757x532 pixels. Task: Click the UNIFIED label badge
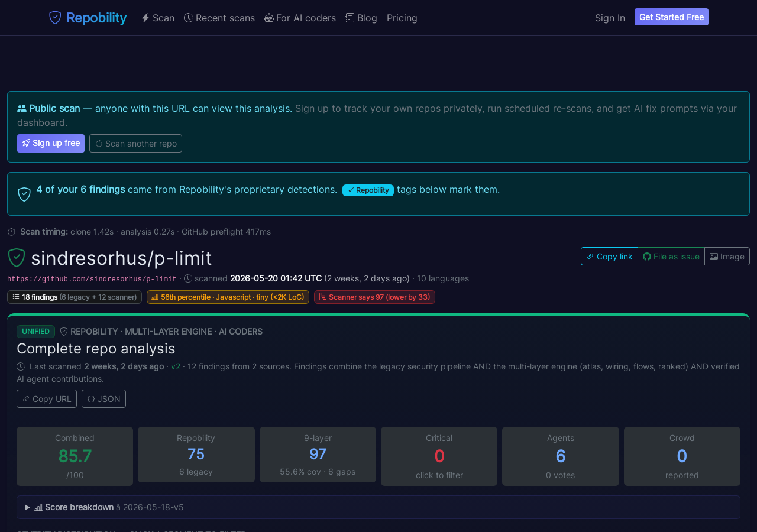tap(35, 332)
